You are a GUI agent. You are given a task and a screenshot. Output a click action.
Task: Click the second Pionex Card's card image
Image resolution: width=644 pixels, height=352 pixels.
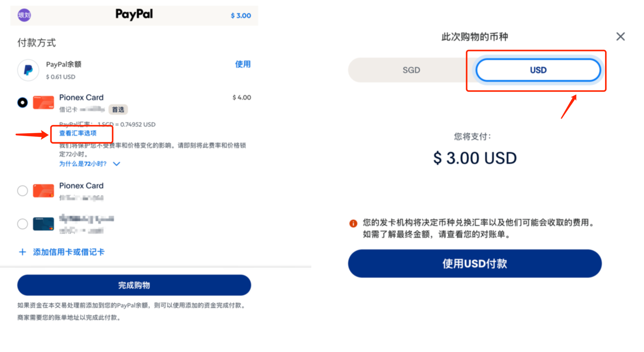tap(43, 191)
